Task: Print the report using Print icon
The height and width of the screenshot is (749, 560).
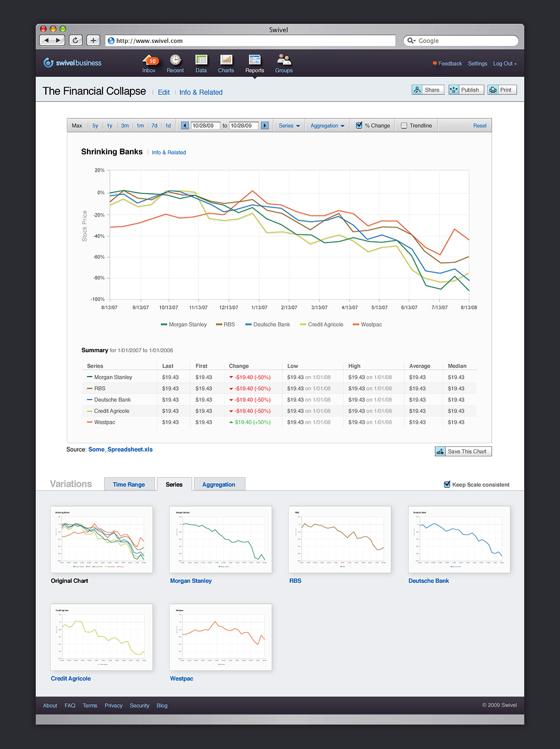Action: [493, 90]
